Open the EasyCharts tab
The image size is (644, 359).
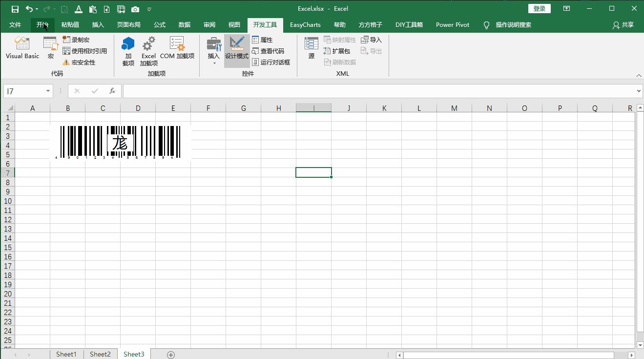coord(305,25)
